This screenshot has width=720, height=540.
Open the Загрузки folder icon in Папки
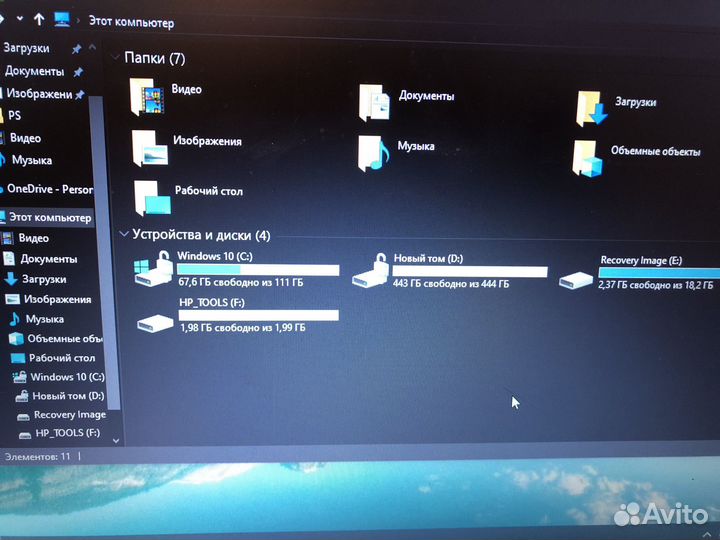[x=591, y=108]
